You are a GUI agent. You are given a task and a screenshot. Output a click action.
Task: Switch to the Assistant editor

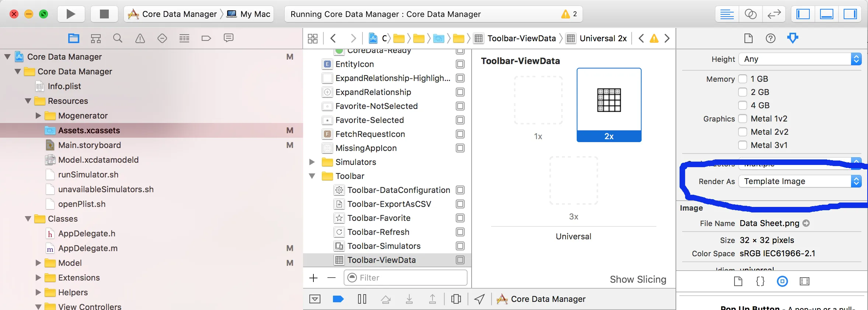tap(750, 14)
